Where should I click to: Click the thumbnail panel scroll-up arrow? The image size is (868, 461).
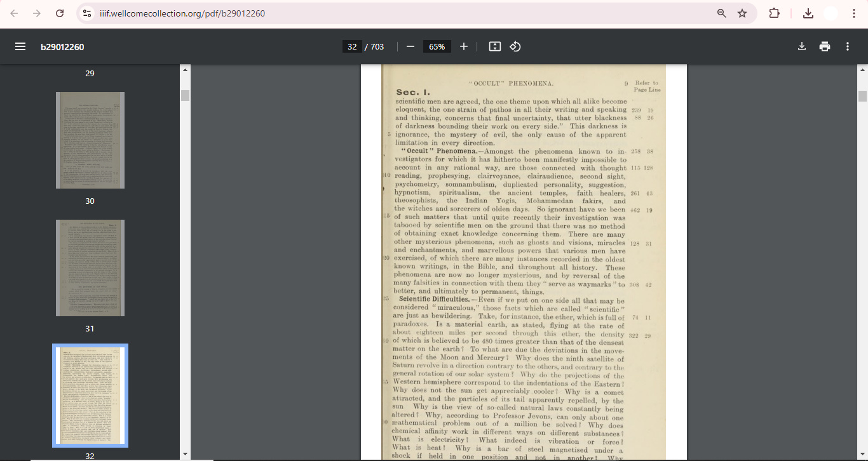pos(185,70)
